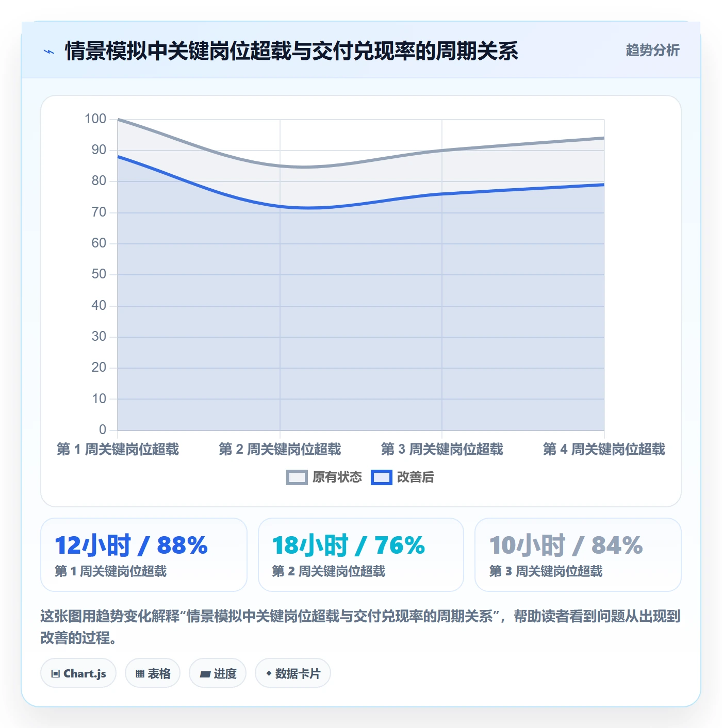
Task: Toggle the 原有状态 legend swatch
Action: click(x=297, y=477)
